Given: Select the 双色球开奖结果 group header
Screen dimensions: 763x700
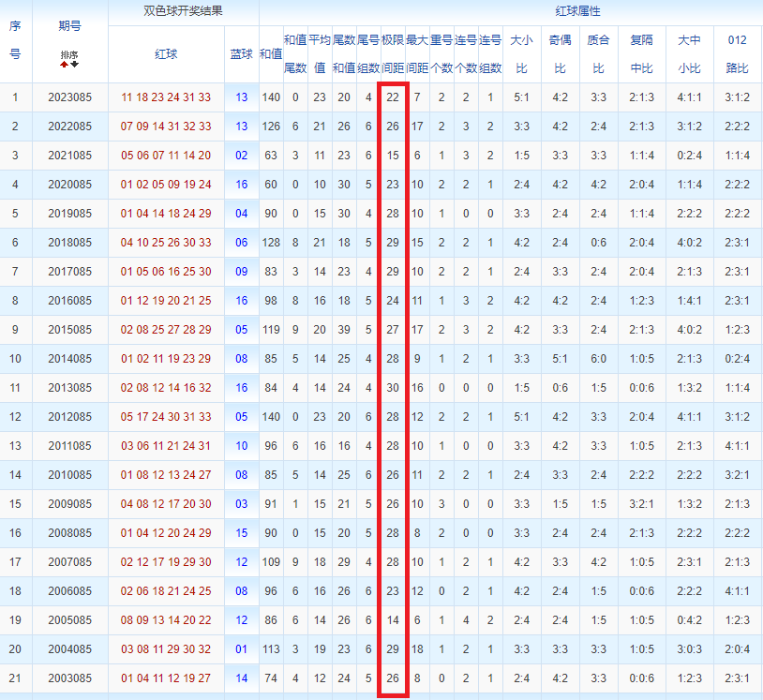Looking at the screenshot, I should 184,11.
